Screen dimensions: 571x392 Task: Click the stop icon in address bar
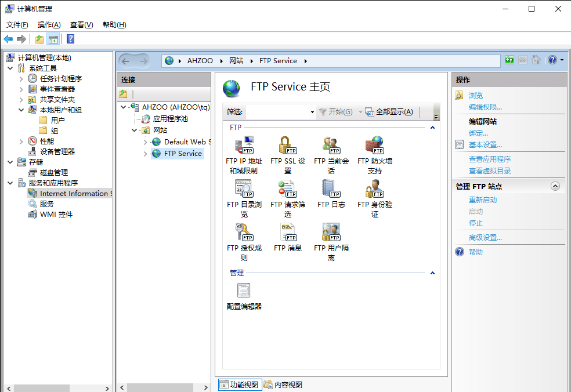pos(523,60)
